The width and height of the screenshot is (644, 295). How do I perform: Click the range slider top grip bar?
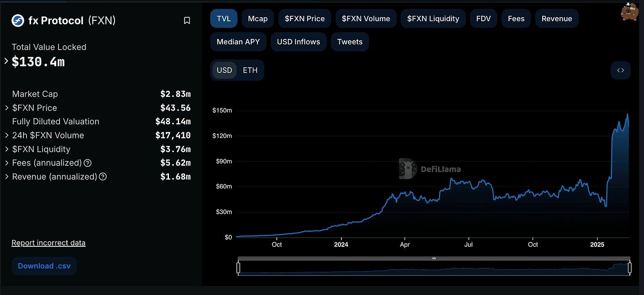point(434,258)
